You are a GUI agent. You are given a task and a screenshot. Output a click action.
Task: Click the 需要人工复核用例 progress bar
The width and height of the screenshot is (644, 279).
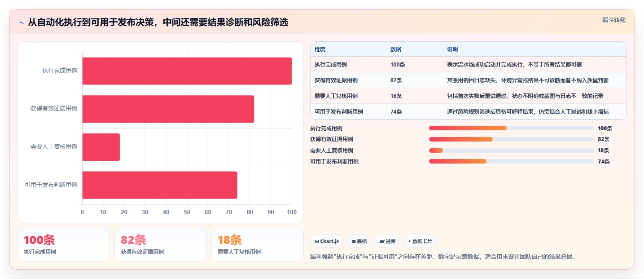click(512, 151)
